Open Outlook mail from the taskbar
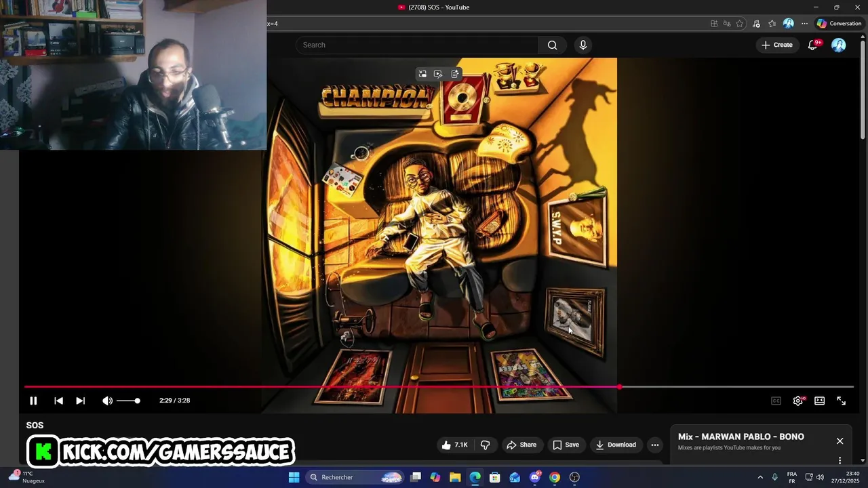Viewport: 868px width, 488px height. 515,477
